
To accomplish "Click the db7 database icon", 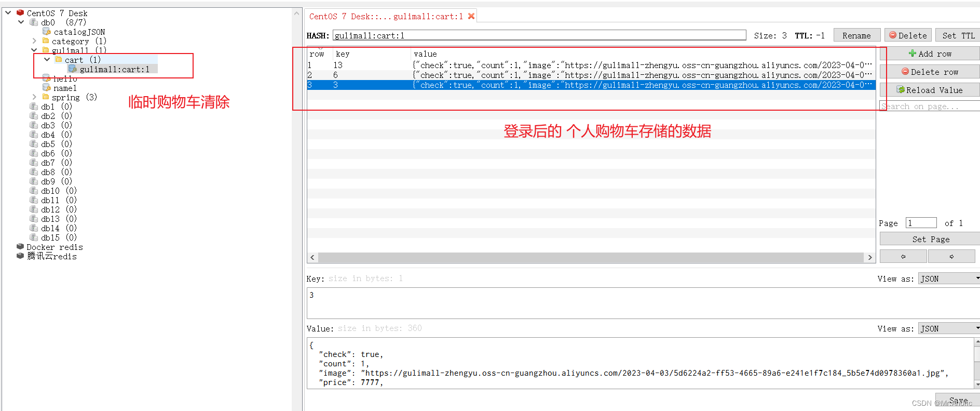I will (x=34, y=163).
